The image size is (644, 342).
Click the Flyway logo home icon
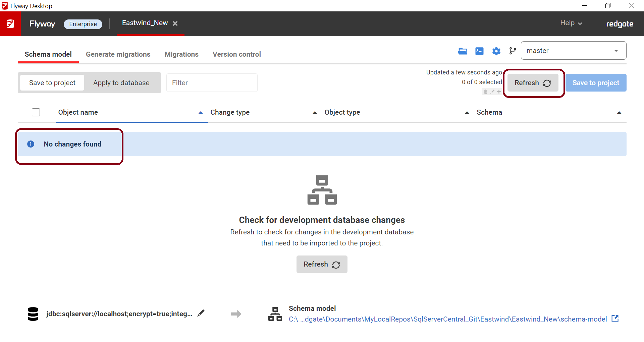point(10,24)
